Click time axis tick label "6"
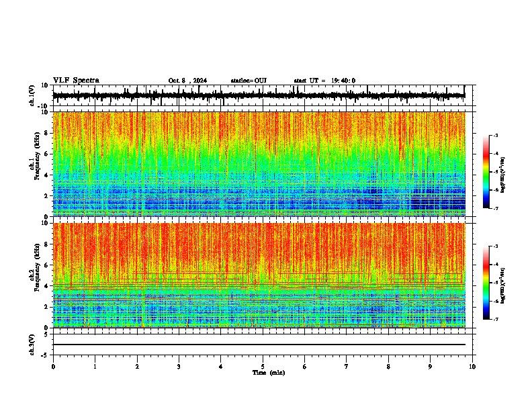Screen dimensions: 532x411 305,367
